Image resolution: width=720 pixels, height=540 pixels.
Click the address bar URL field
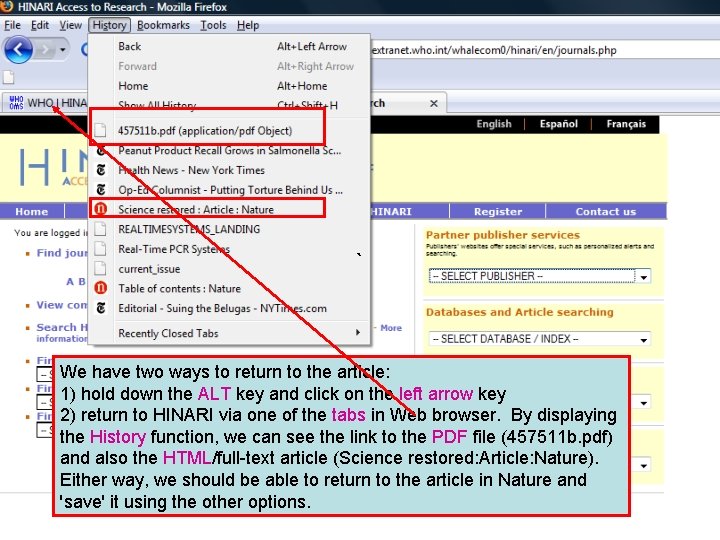(544, 50)
